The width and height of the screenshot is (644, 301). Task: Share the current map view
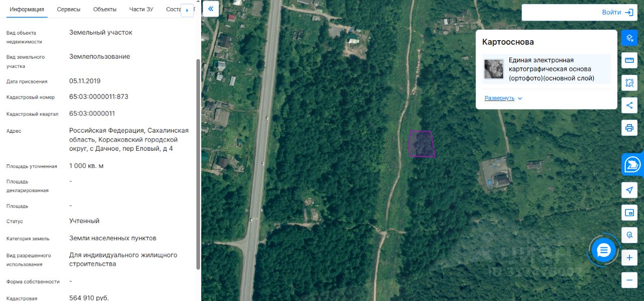(629, 105)
